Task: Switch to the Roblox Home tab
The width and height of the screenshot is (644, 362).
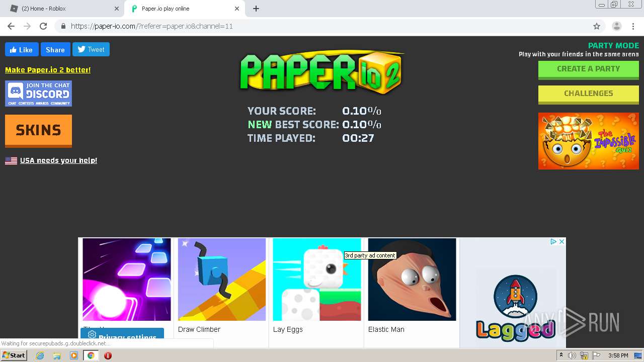Action: point(63,9)
